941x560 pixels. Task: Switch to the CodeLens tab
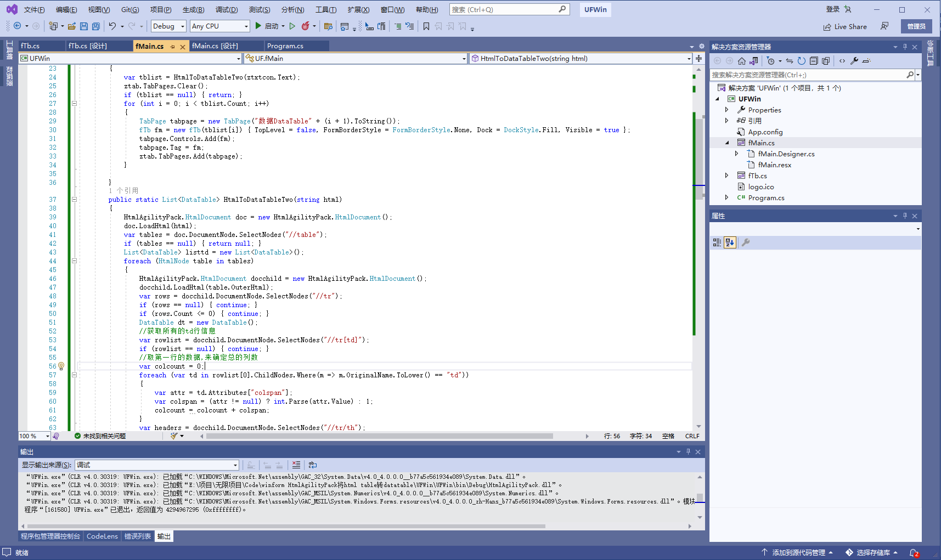(103, 536)
